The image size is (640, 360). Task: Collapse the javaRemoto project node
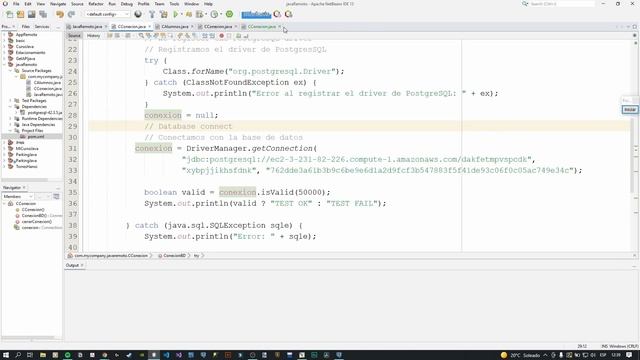(5, 64)
